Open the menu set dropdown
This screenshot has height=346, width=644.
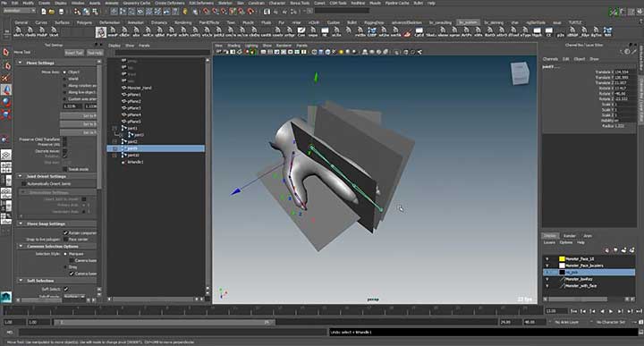point(20,11)
